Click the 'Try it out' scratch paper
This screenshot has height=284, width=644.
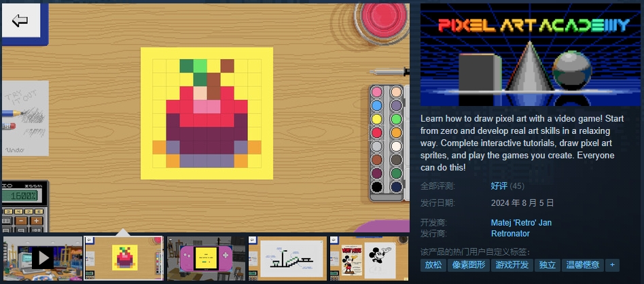tap(25, 118)
